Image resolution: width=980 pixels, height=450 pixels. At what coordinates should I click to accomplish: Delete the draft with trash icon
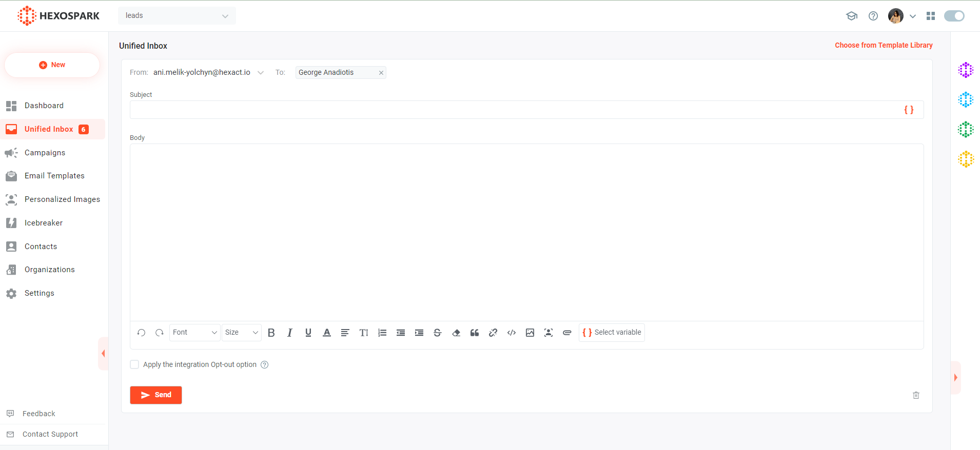[x=916, y=395]
